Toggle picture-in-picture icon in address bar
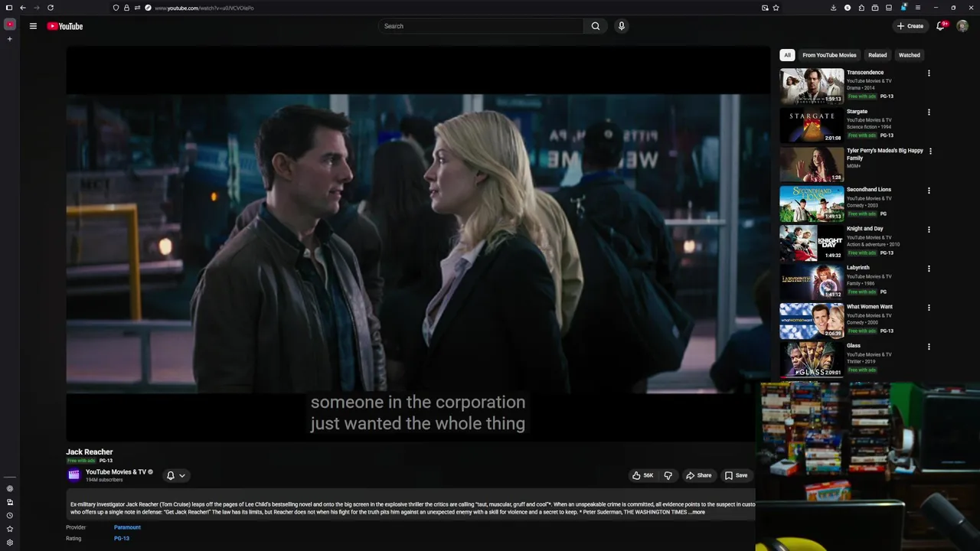 [x=765, y=8]
